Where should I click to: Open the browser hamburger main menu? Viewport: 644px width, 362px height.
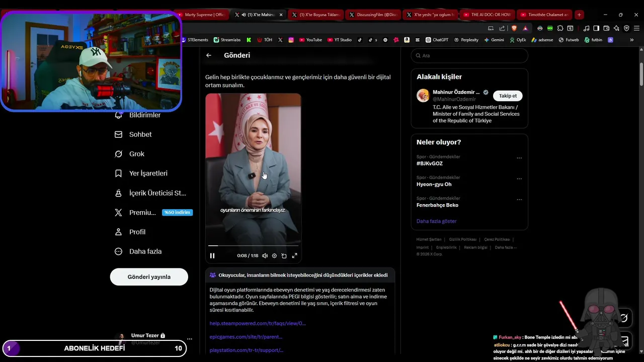(636, 28)
